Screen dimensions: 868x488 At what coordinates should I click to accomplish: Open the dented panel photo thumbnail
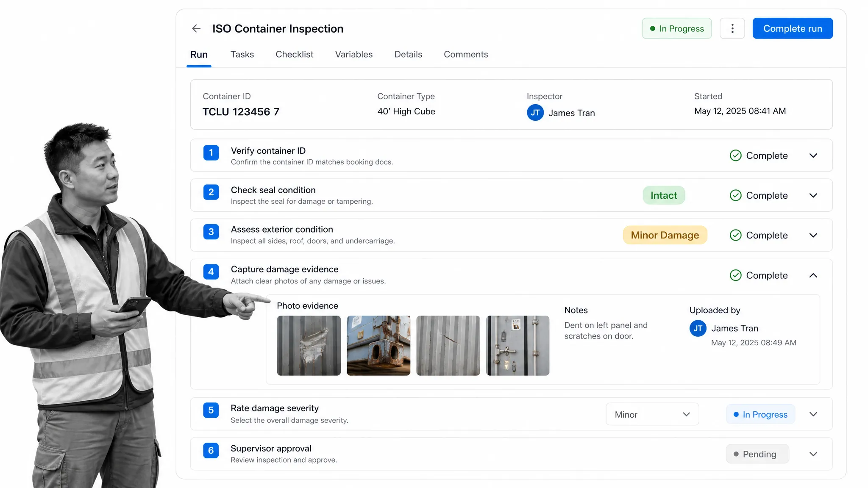click(x=309, y=346)
